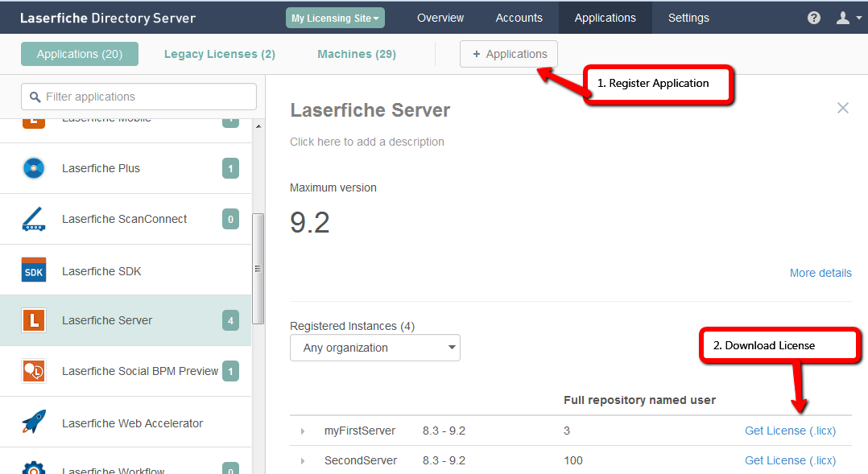This screenshot has width=868, height=474.
Task: Switch to Legacy Licenses (2) tab
Action: tap(220, 54)
